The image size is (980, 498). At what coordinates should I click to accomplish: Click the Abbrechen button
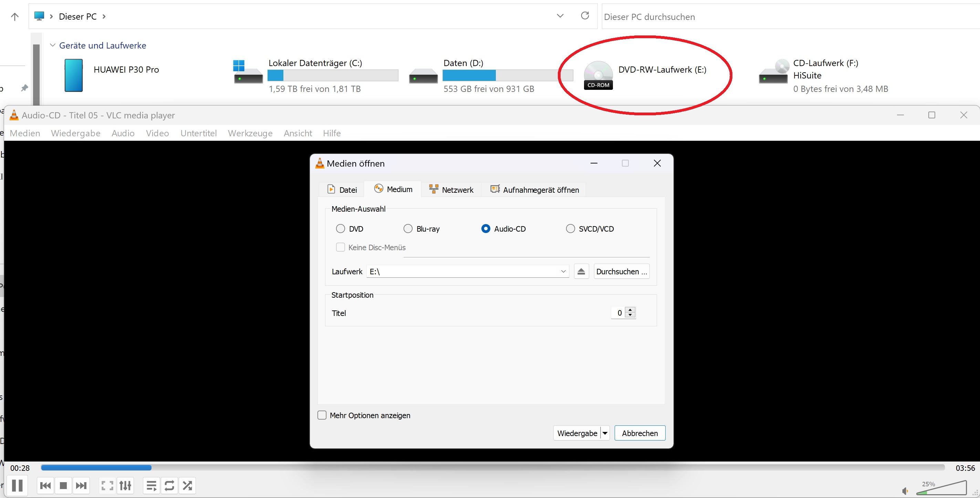tap(639, 433)
